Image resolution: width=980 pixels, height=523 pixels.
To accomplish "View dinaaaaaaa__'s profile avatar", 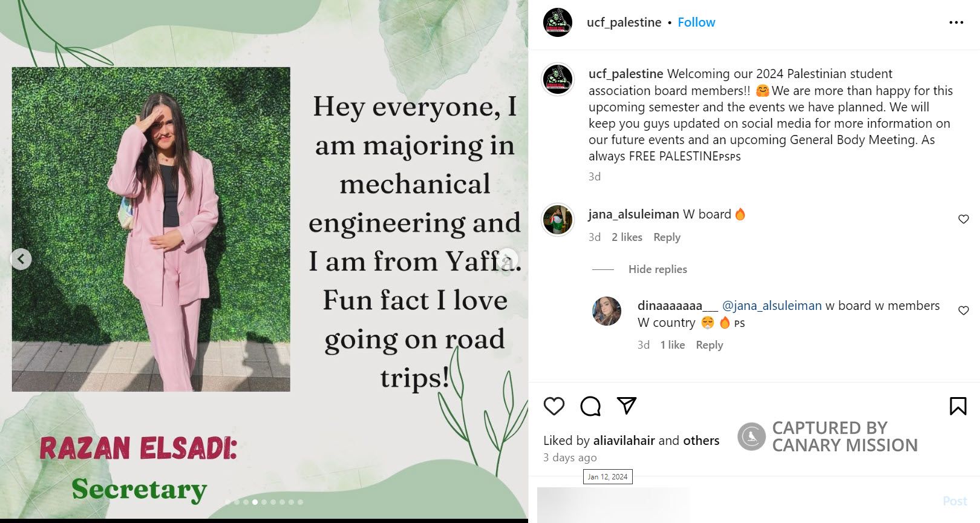I will pyautogui.click(x=607, y=311).
